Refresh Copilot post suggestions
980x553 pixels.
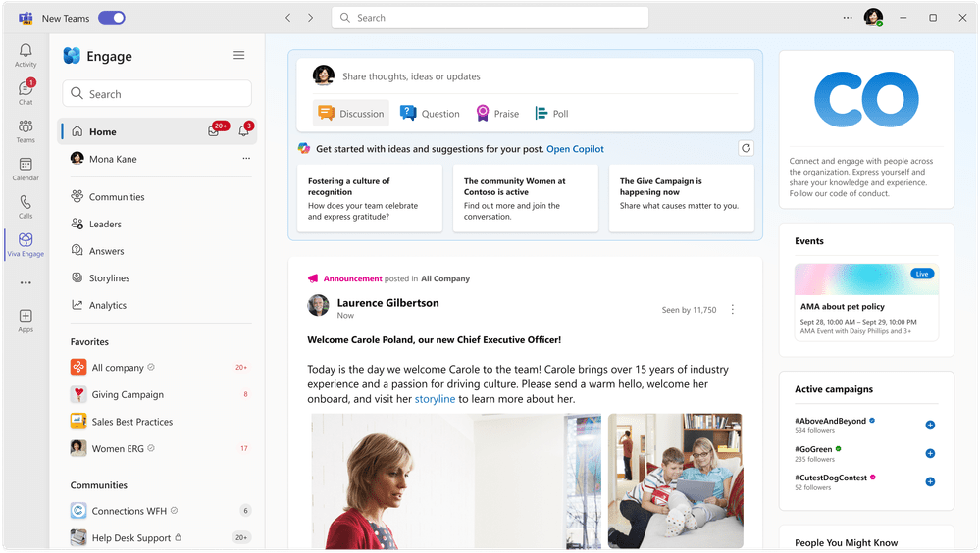[x=746, y=149]
